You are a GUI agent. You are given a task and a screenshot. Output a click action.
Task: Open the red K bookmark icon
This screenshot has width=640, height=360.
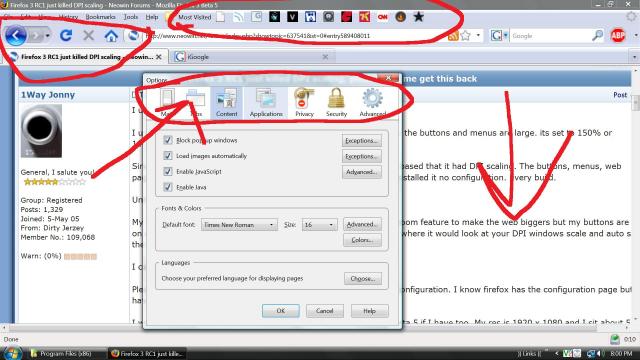(x=364, y=17)
